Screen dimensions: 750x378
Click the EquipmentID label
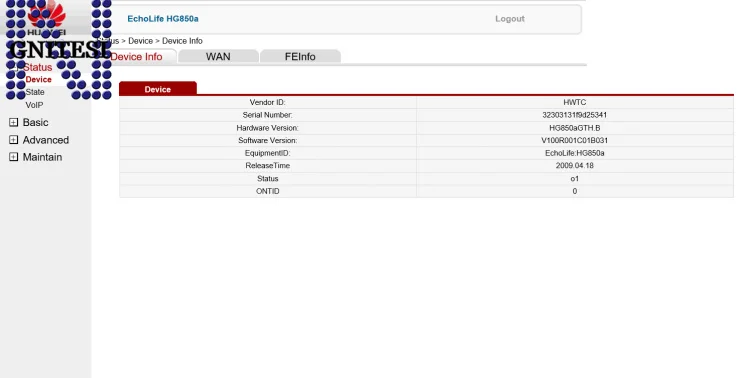point(267,153)
